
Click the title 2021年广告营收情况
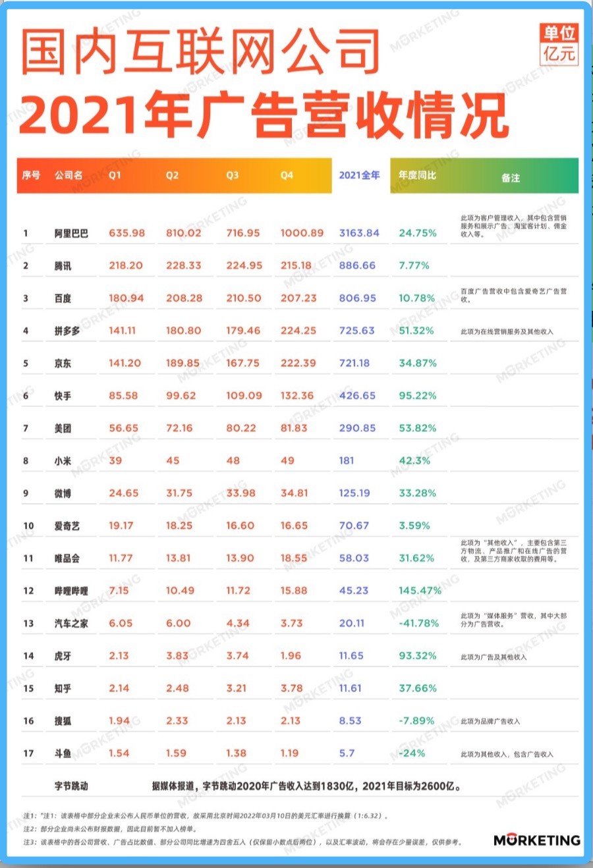(264, 115)
